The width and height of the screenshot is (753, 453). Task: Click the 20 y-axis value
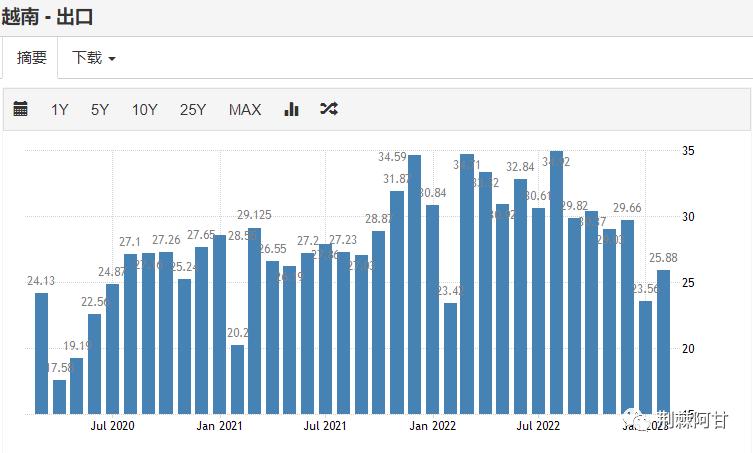(x=688, y=348)
